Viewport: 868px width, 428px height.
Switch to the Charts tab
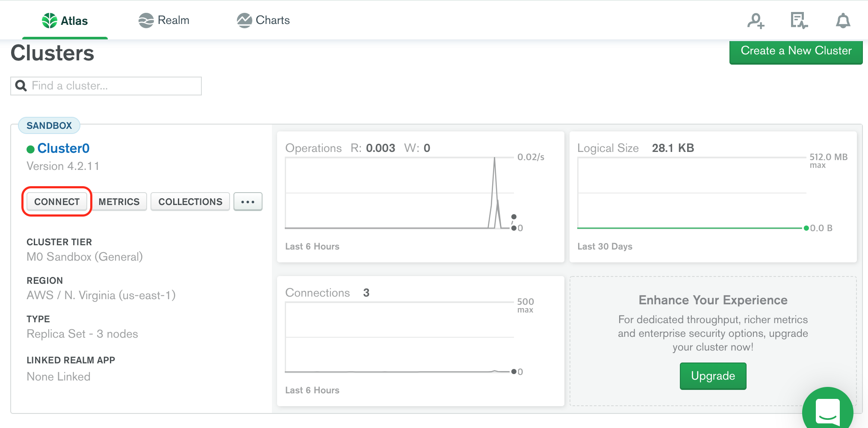click(263, 20)
